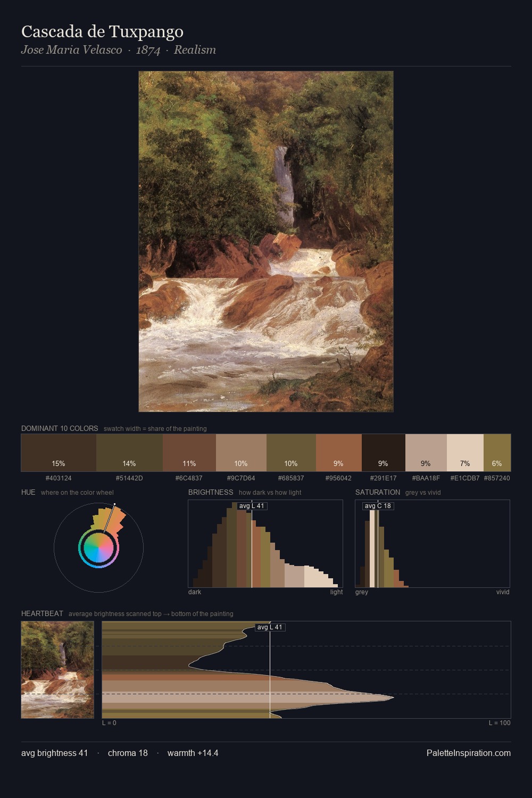532x798 pixels.
Task: Click the #51442D olive swatch
Action: click(x=129, y=453)
